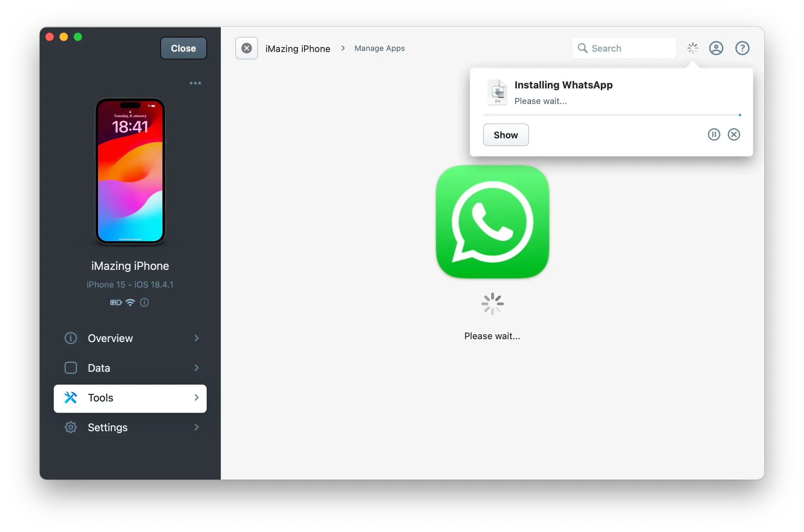Click the activity spinner icon in toolbar

pyautogui.click(x=693, y=48)
